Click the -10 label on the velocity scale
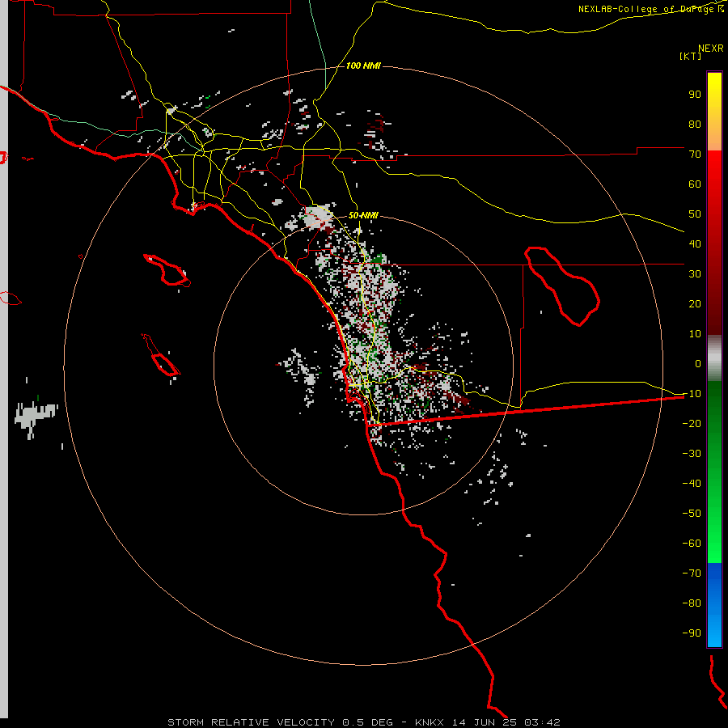The height and width of the screenshot is (728, 728). [692, 394]
